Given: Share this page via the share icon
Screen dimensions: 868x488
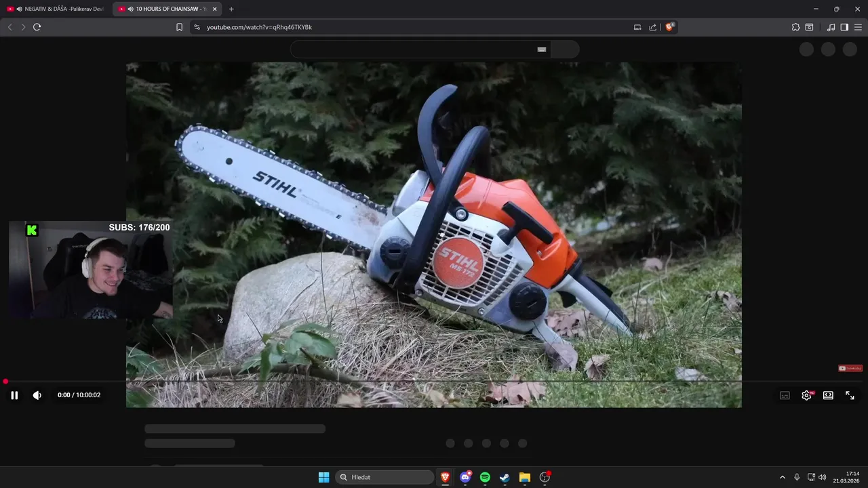Looking at the screenshot, I should [x=652, y=27].
